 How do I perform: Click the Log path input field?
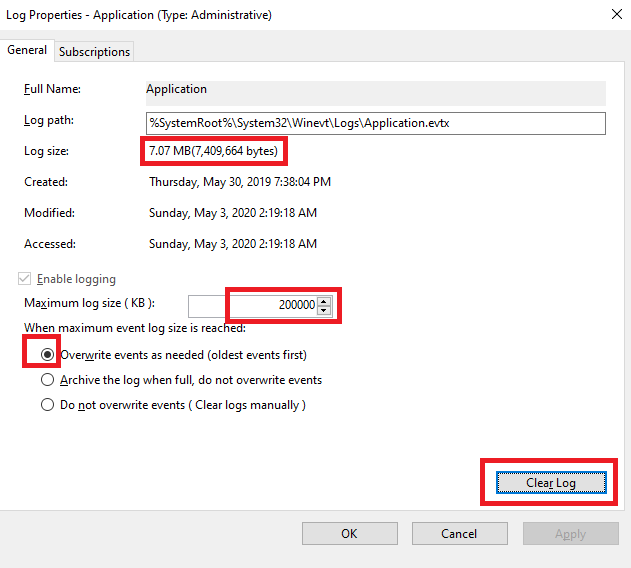pyautogui.click(x=375, y=123)
